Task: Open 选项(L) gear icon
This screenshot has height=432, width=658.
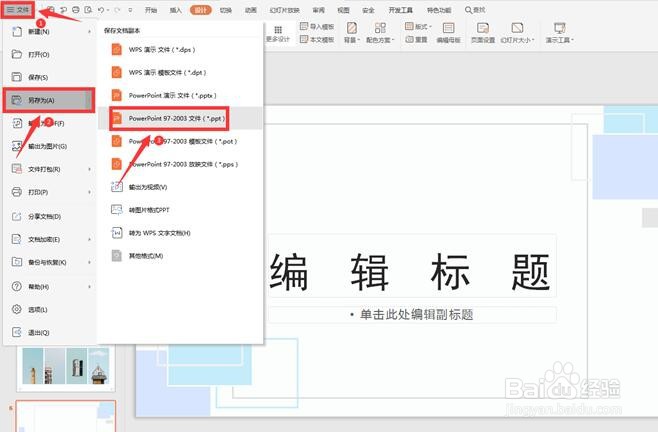Action: click(x=17, y=309)
